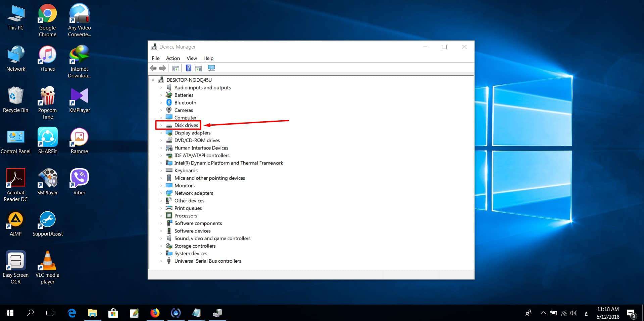This screenshot has height=321, width=644.
Task: Open the Action menu
Action: [173, 58]
